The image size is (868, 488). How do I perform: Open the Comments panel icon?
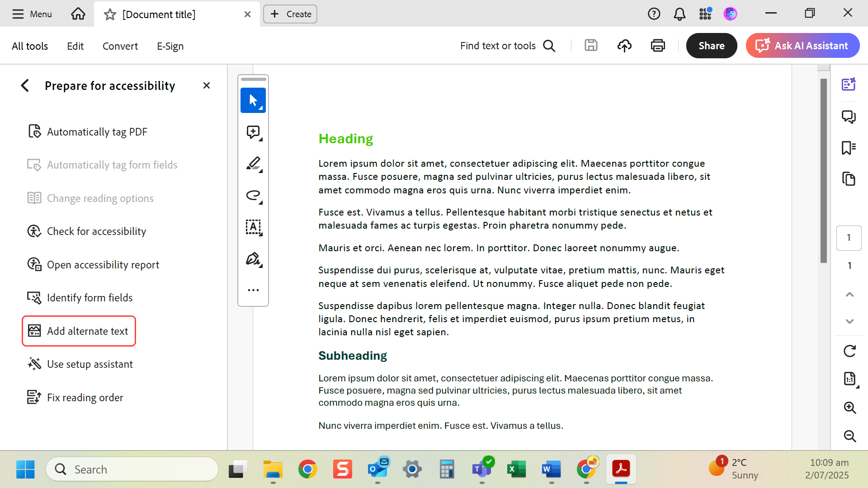849,117
